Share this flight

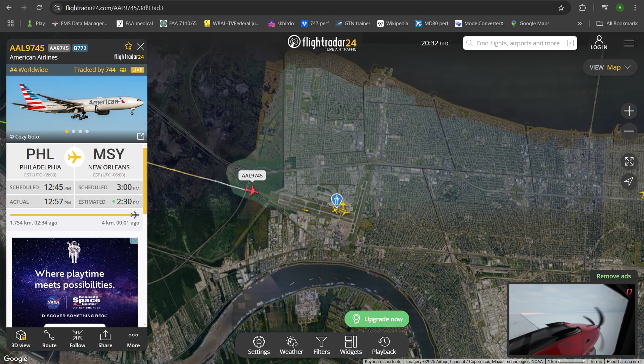coord(105,339)
